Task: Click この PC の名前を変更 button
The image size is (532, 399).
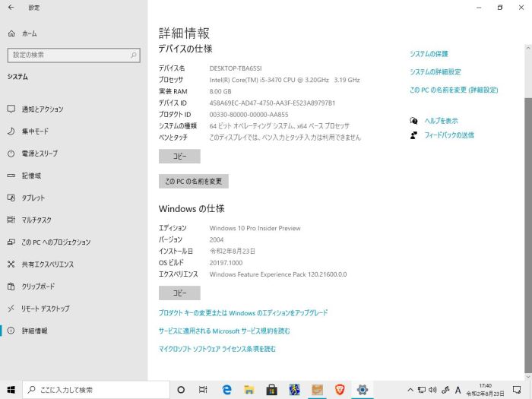Action: tap(193, 182)
